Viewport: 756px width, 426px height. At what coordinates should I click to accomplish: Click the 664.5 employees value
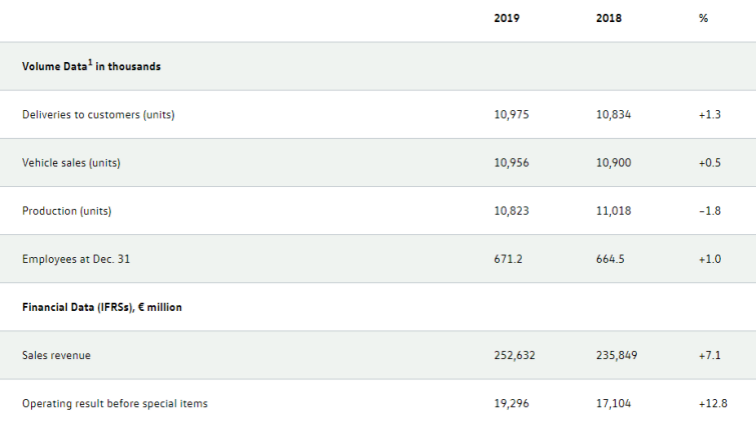pos(609,258)
